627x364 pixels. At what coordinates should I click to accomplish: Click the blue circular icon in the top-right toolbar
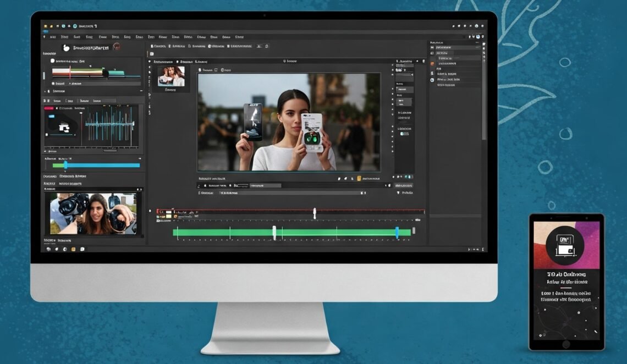[477, 37]
